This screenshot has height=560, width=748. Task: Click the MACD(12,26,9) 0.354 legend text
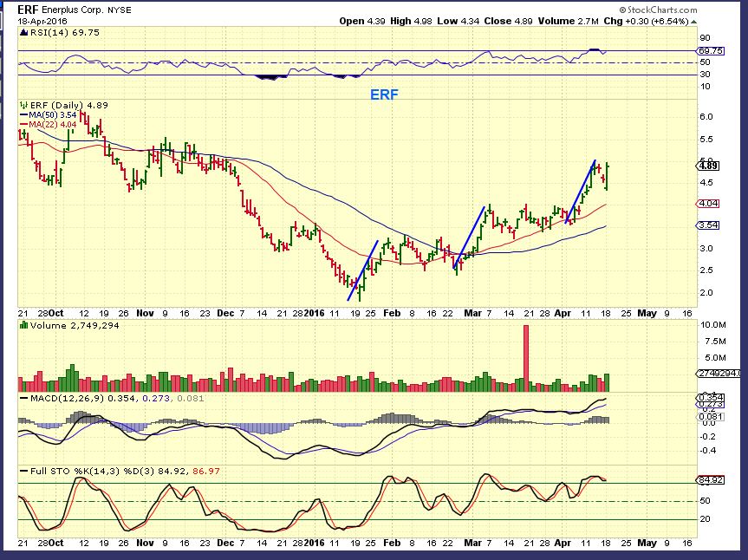(x=83, y=398)
